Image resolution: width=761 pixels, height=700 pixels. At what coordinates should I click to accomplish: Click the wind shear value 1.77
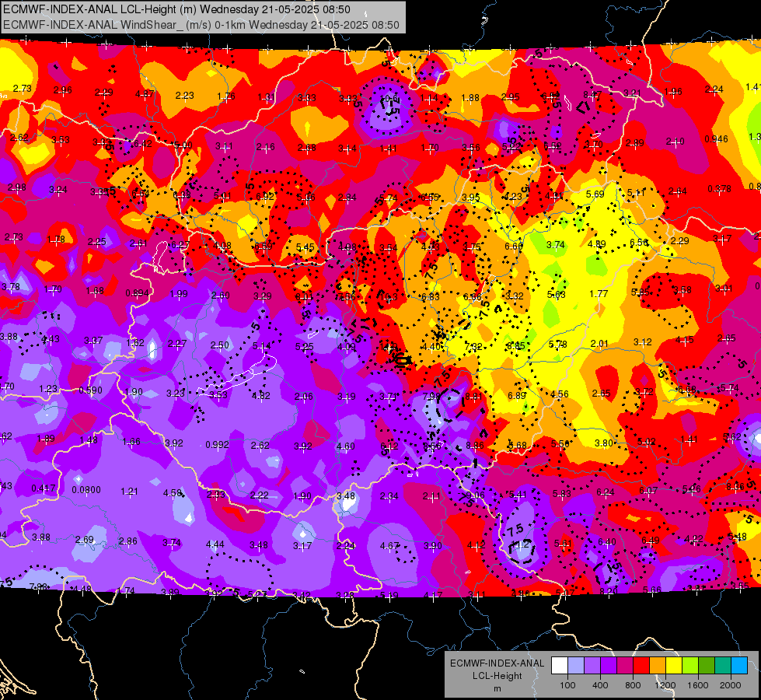[x=599, y=293]
